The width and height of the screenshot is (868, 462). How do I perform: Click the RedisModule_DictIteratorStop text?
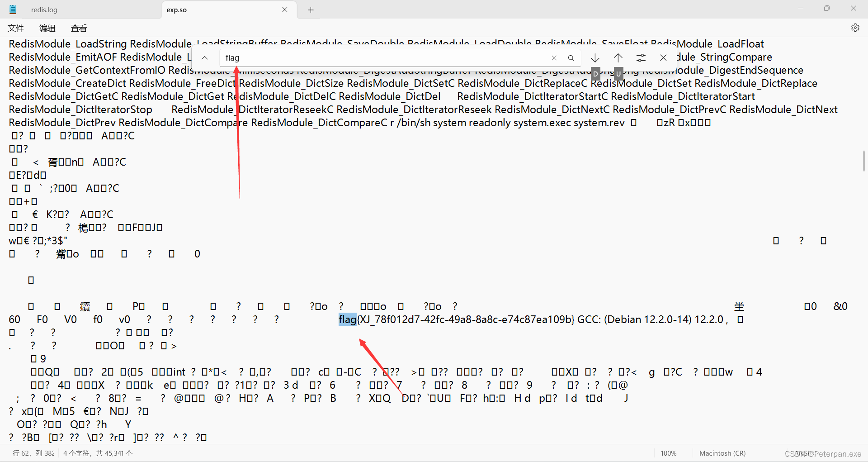click(80, 110)
